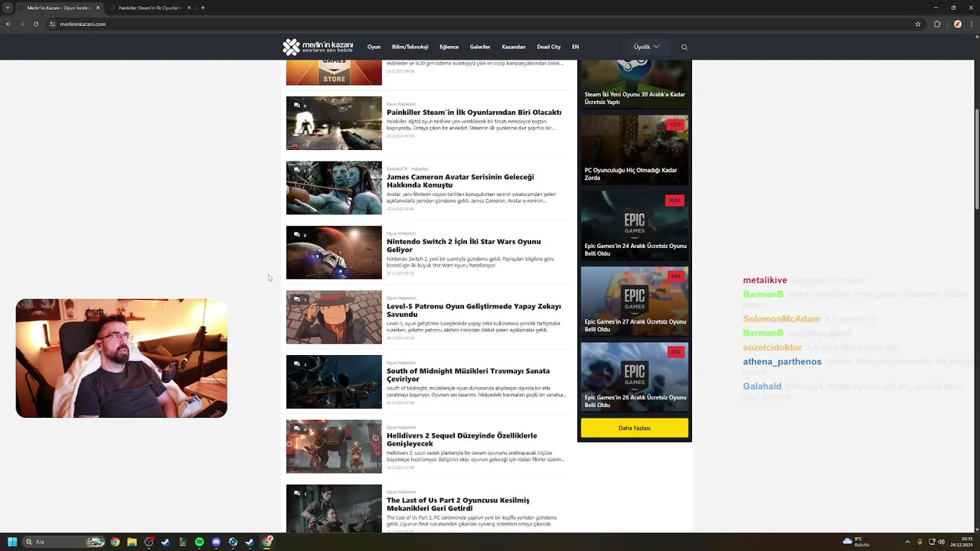The image size is (980, 551).
Task: Open the volume icon in system tray
Action: click(941, 542)
